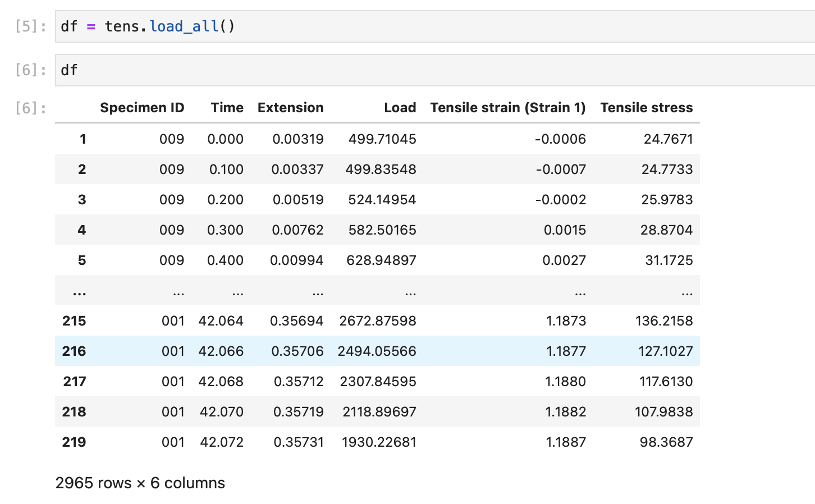The image size is (815, 504).
Task: Click the Tensile stress value 28.8704
Action: pos(666,230)
